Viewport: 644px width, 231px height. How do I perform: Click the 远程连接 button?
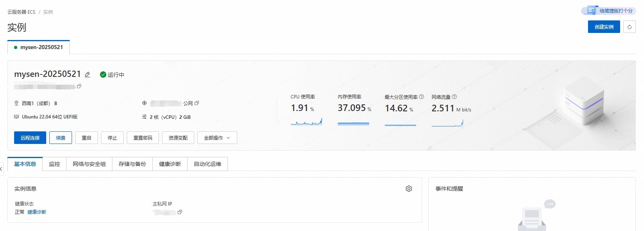coord(30,138)
